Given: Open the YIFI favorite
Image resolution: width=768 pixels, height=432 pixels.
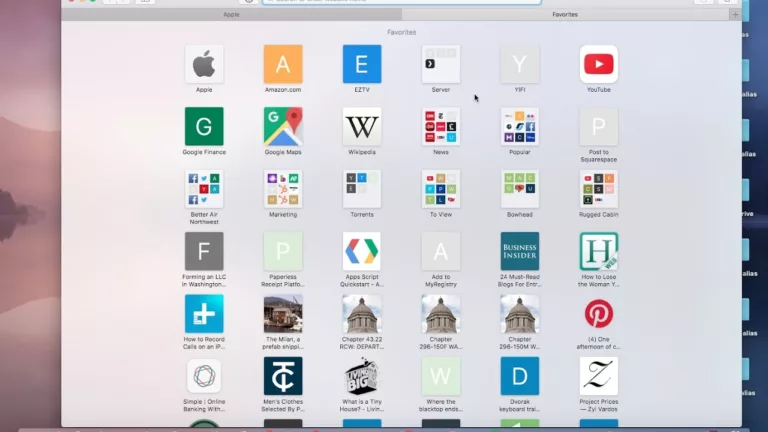Looking at the screenshot, I should coord(520,64).
